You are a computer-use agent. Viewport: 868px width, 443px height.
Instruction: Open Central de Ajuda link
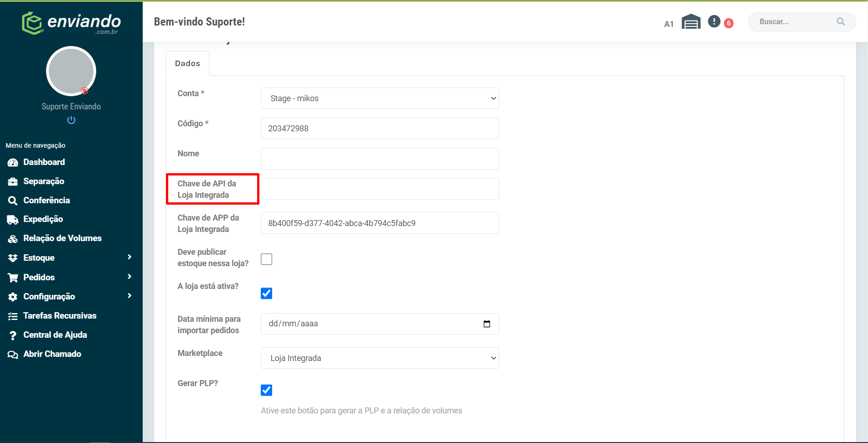tap(55, 335)
